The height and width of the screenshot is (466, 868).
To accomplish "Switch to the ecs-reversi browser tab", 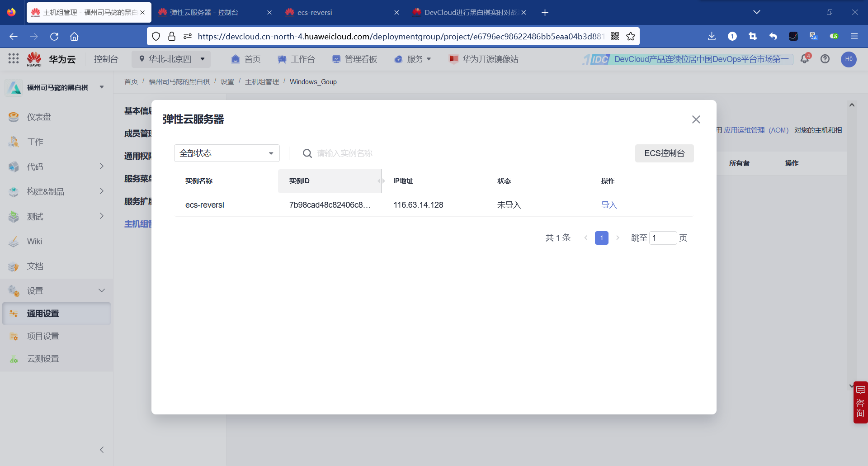I will click(x=342, y=13).
